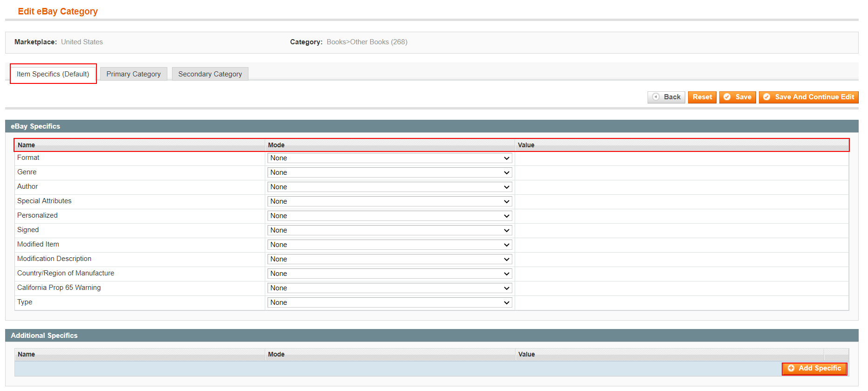Open the Secondary Category tab
Viewport: 868px width, 391px height.
(210, 74)
